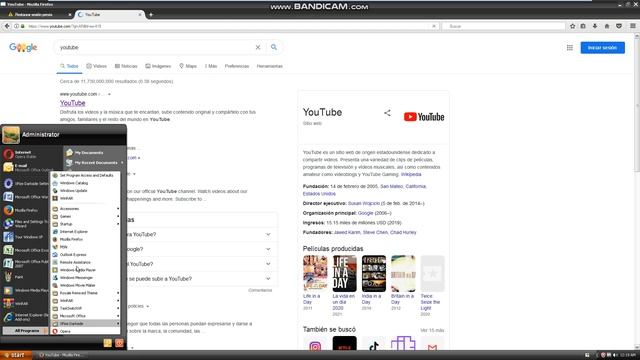Click the 'Ver 15 más' link
The image size is (640, 360).
coord(432,330)
